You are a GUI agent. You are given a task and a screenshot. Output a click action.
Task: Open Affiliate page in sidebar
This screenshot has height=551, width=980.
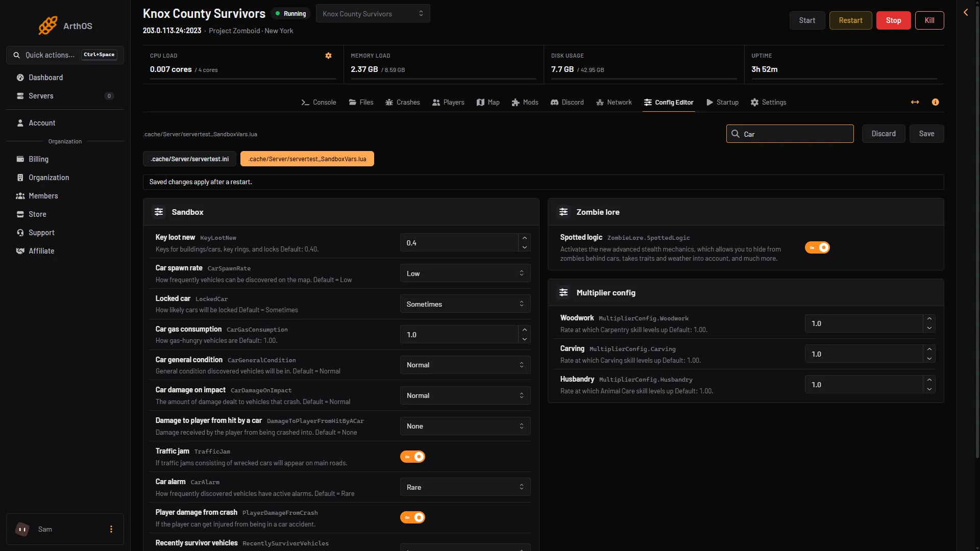pos(65,251)
